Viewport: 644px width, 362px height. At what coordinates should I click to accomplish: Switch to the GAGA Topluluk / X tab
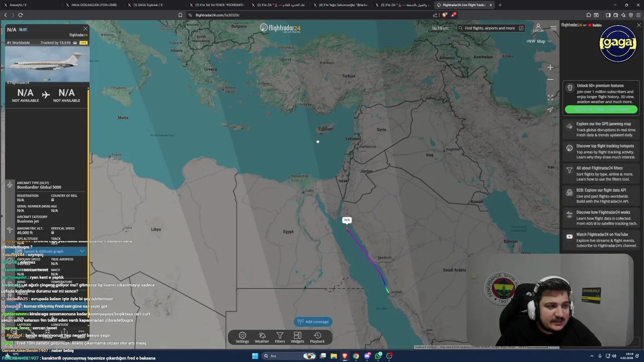click(x=155, y=5)
